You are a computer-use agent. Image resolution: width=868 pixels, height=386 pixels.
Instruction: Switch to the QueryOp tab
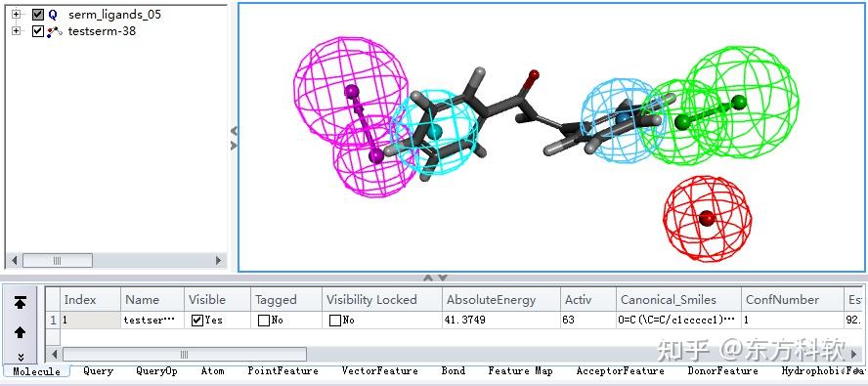point(156,371)
